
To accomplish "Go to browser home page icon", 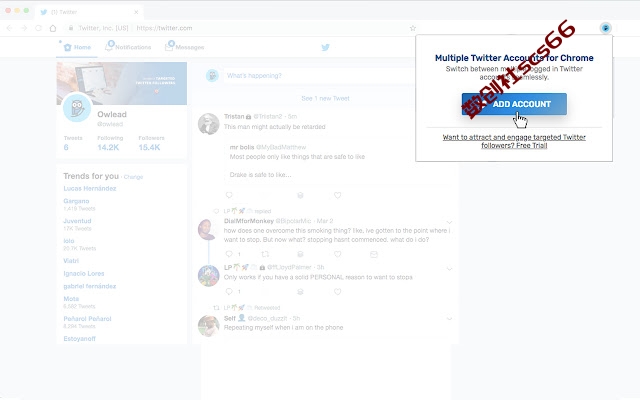I will click(53, 28).
